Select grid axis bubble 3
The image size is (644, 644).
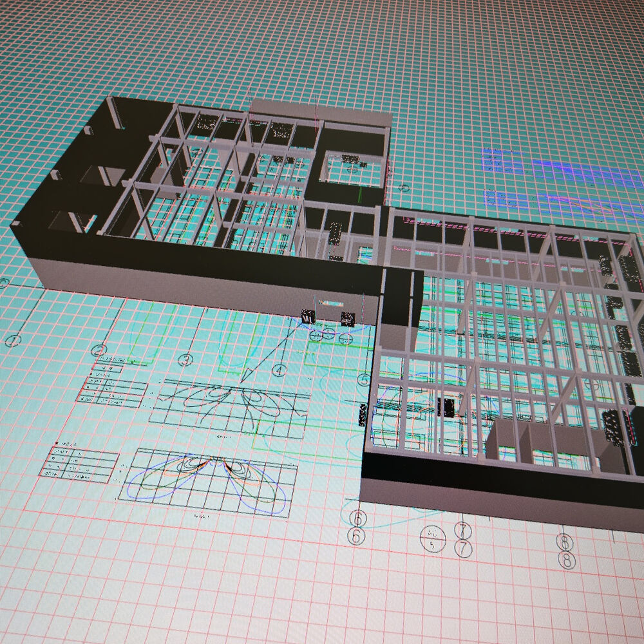186,360
